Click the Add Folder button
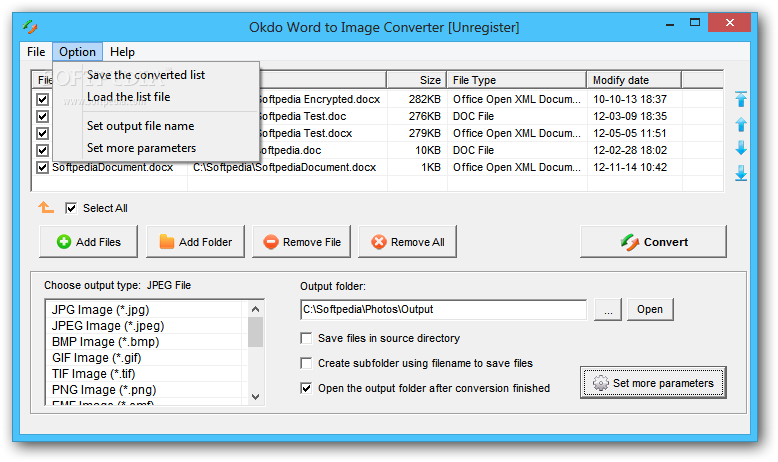 coord(195,242)
